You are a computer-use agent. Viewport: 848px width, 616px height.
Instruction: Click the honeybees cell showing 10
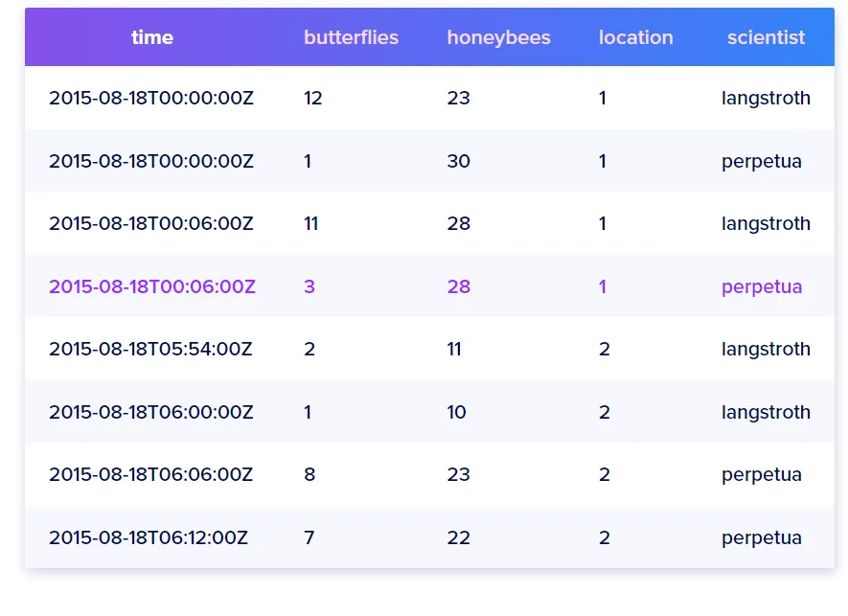pos(456,412)
